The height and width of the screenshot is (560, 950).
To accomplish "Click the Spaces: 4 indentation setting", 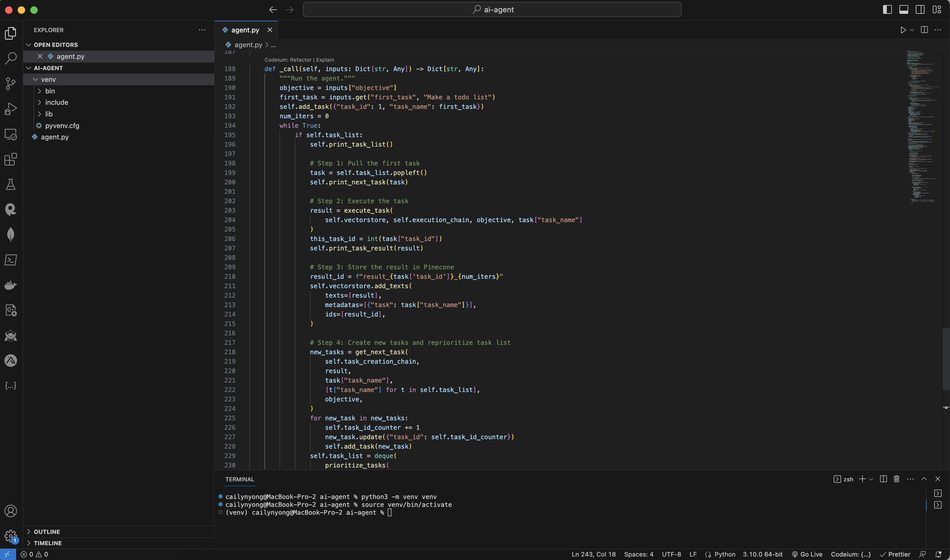I will point(638,554).
